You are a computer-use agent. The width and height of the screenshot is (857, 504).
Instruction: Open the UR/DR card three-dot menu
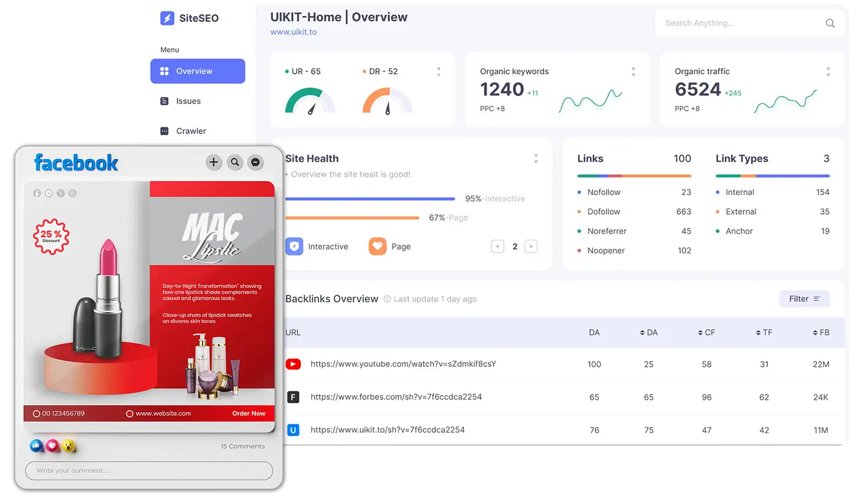[438, 72]
